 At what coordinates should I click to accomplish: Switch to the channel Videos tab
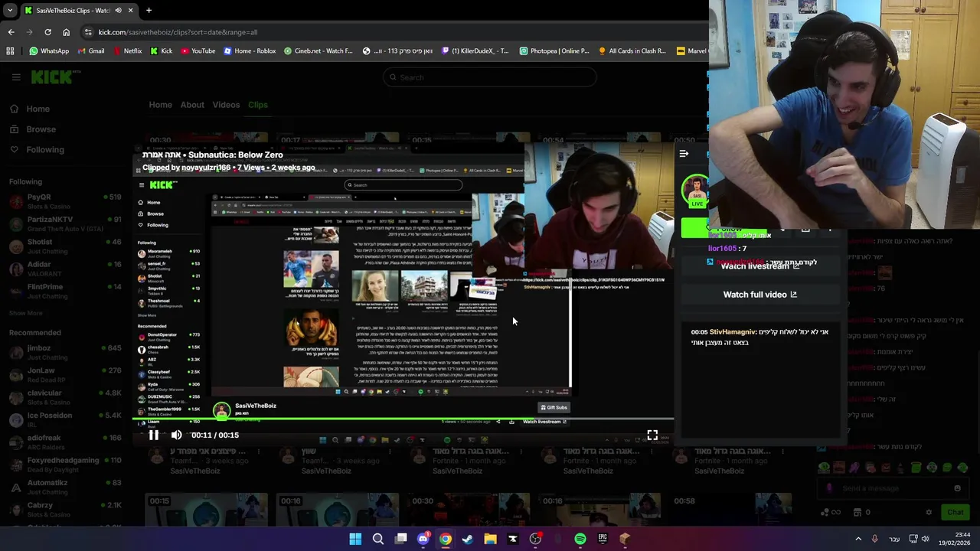[226, 105]
